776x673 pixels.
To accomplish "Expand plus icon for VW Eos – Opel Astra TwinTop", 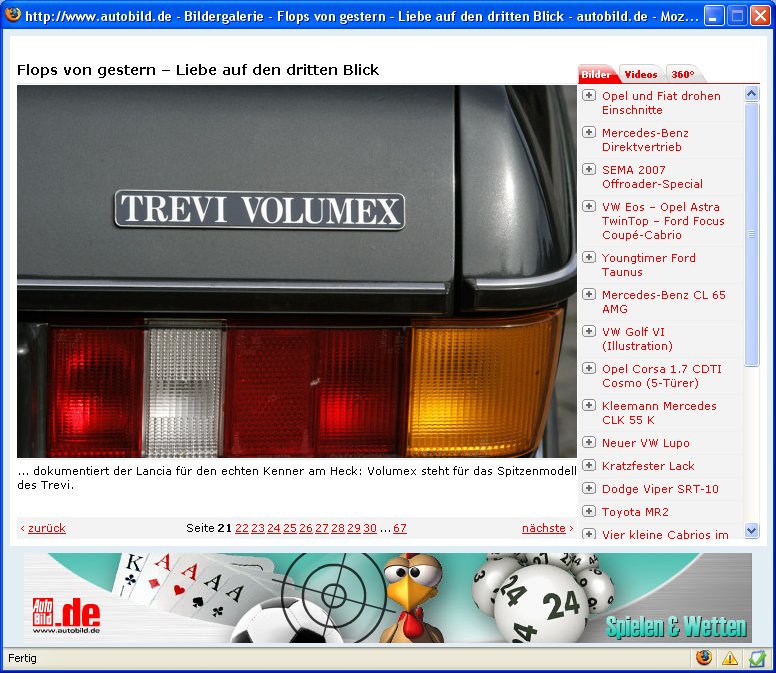I will click(x=588, y=206).
